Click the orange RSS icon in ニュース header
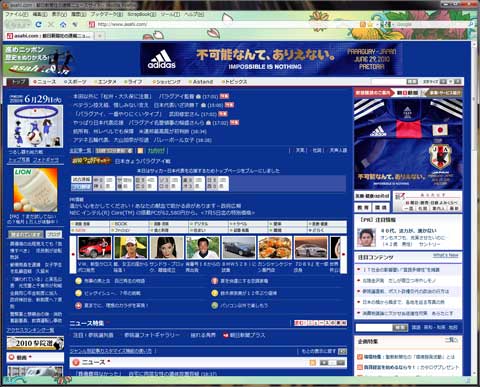 [312, 362]
